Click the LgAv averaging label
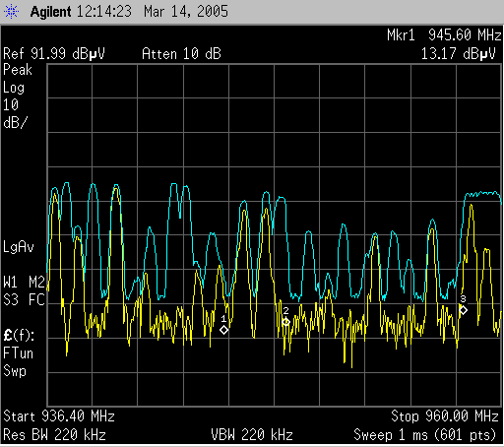Screen dimensions: 504x447 click(x=19, y=247)
